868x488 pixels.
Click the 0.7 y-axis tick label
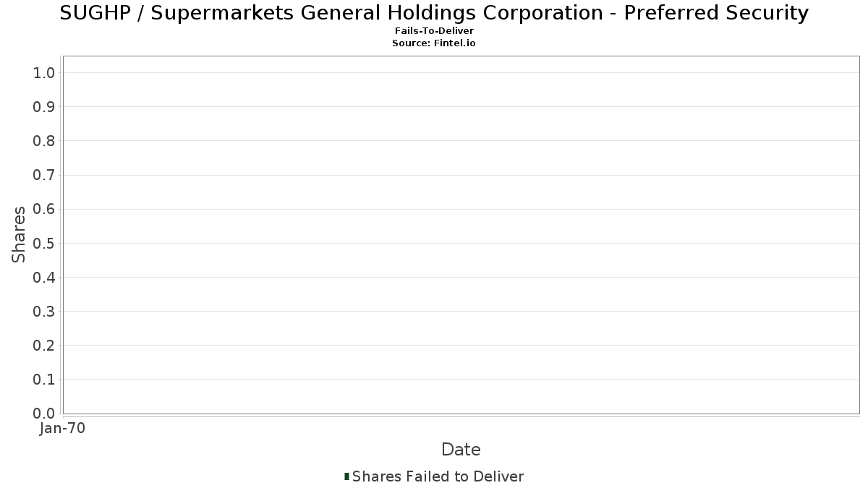click(x=44, y=175)
